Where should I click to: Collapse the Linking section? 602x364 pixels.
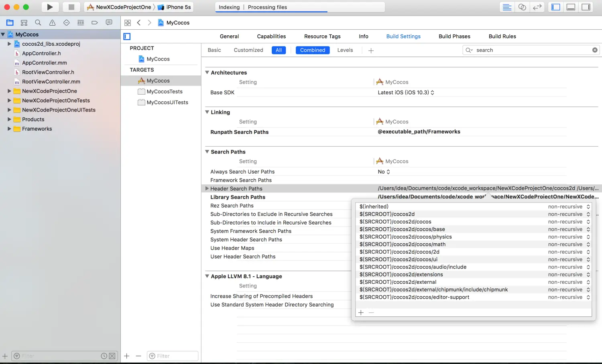[x=207, y=112]
